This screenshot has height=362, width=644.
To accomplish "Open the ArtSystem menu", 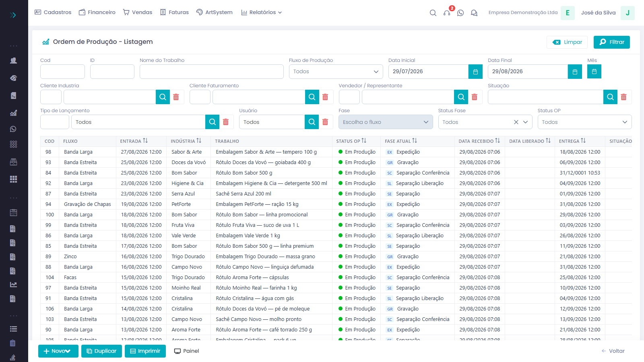I will pyautogui.click(x=214, y=12).
